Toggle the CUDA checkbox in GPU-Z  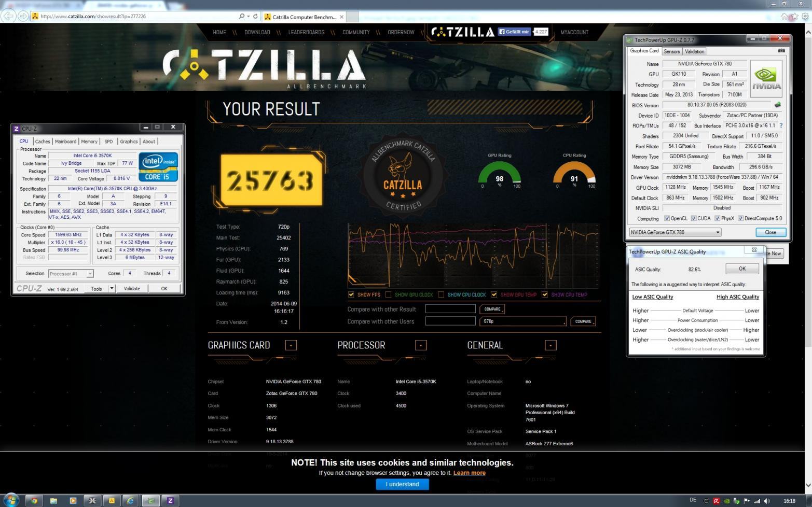[693, 218]
